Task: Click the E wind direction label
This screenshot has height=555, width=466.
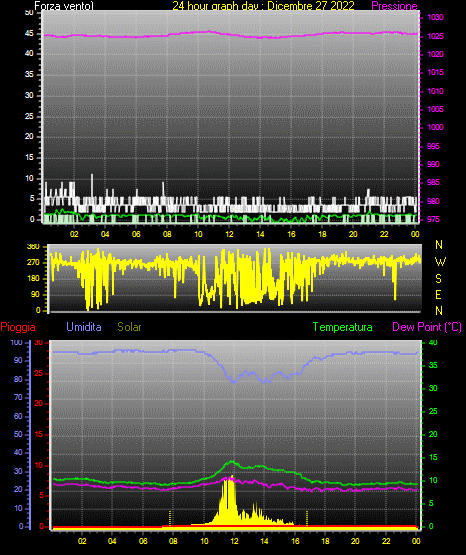Action: (438, 294)
